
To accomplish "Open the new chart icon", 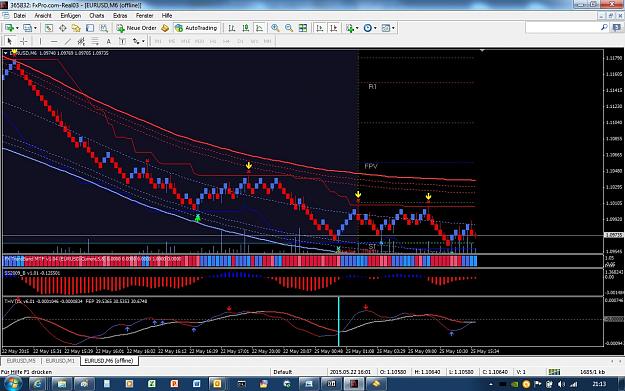I will 9,28.
